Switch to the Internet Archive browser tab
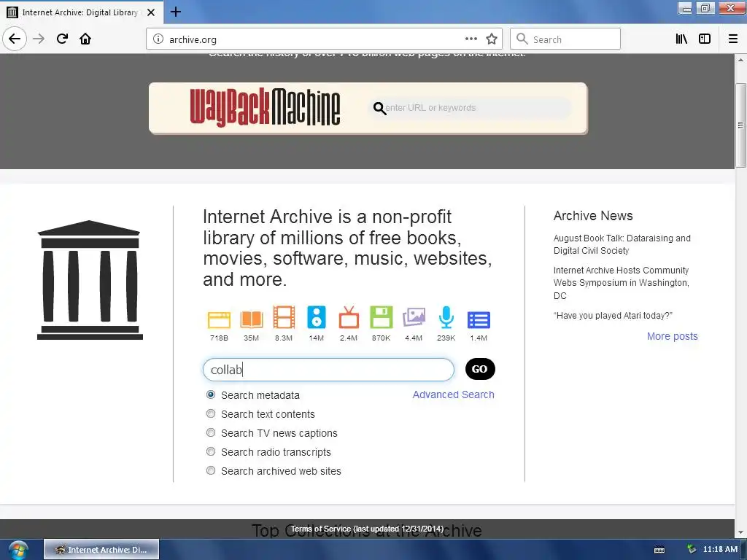 (81, 12)
